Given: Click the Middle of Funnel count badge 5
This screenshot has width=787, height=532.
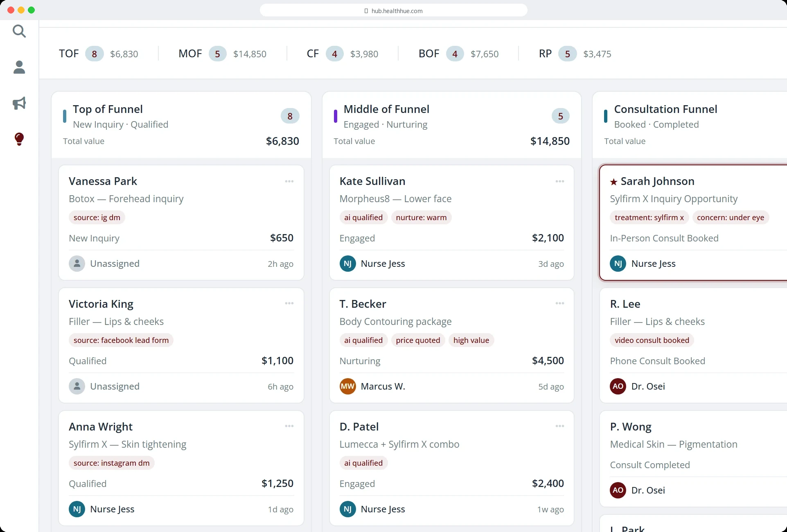Looking at the screenshot, I should point(560,116).
